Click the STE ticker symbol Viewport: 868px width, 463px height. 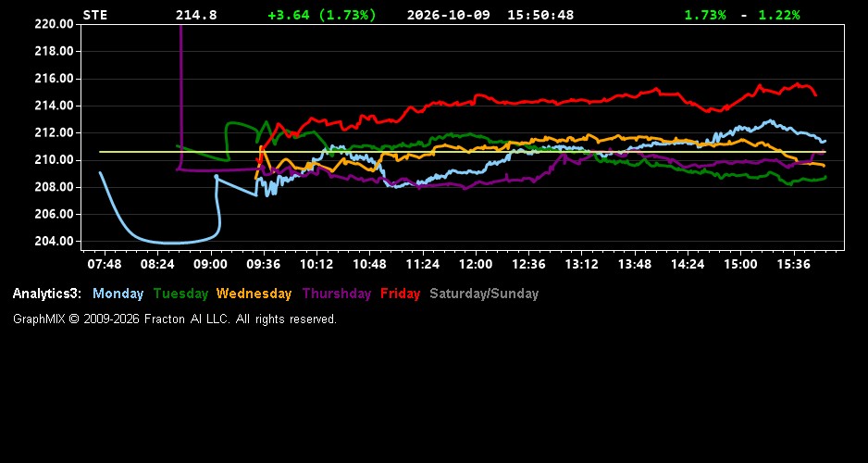95,16
